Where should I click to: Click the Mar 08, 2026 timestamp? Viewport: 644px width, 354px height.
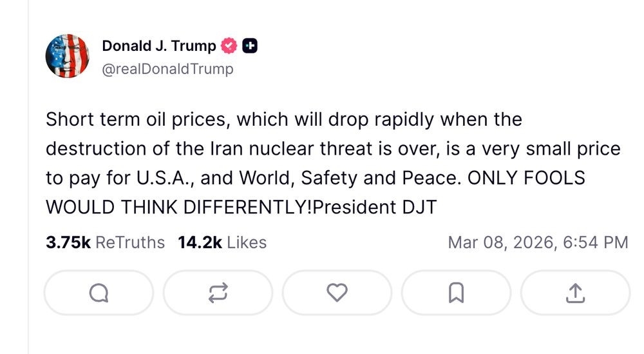538,242
